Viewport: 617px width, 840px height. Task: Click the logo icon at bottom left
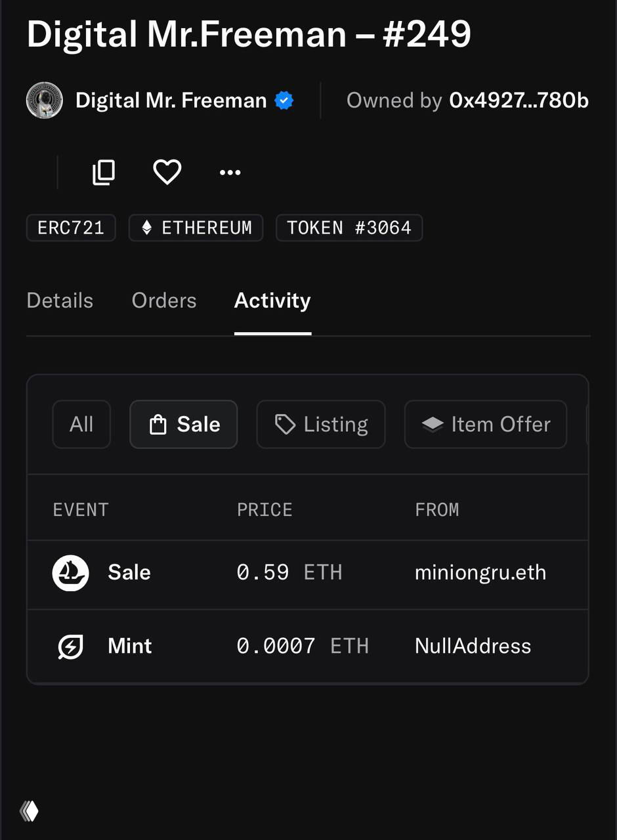[x=30, y=811]
